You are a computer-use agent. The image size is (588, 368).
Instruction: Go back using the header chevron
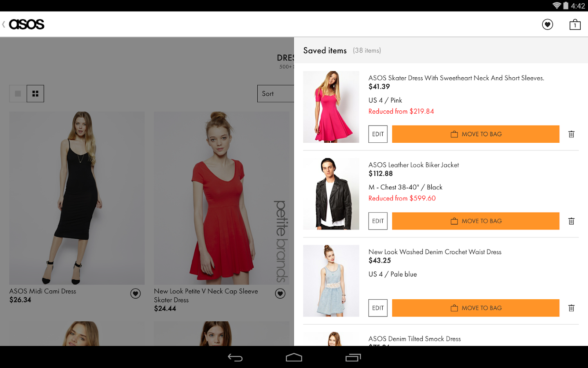point(4,25)
